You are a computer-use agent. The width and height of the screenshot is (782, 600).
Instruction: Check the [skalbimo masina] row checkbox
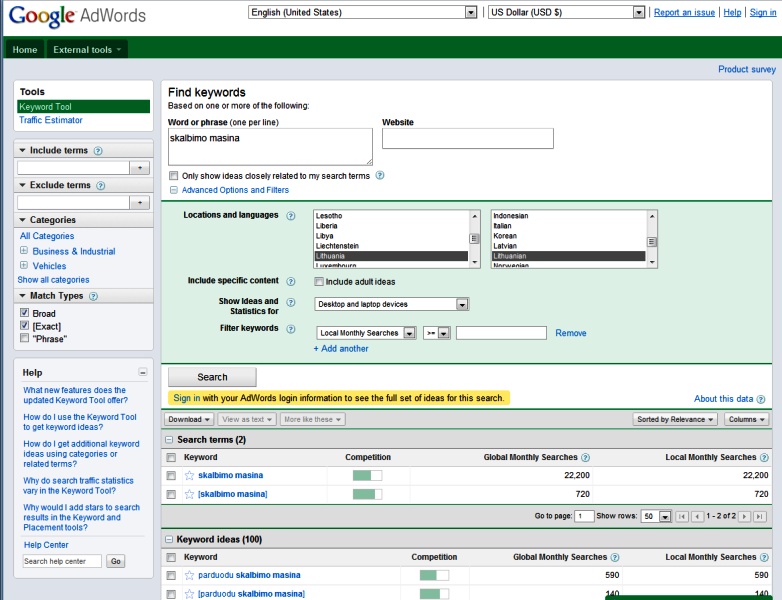[171, 494]
